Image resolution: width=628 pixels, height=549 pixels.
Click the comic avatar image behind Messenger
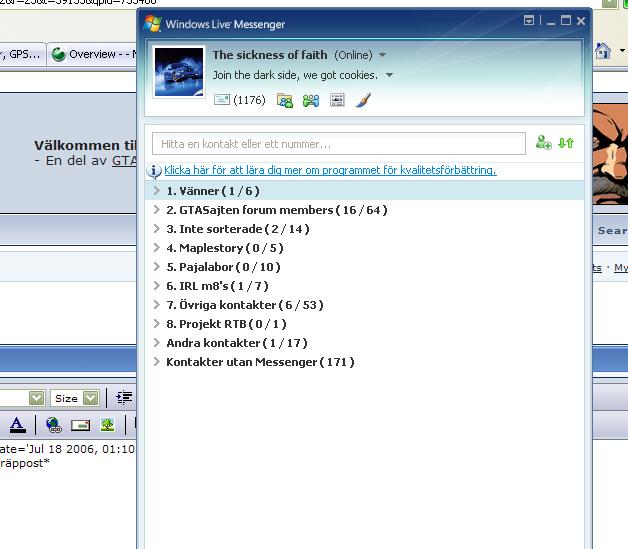610,155
